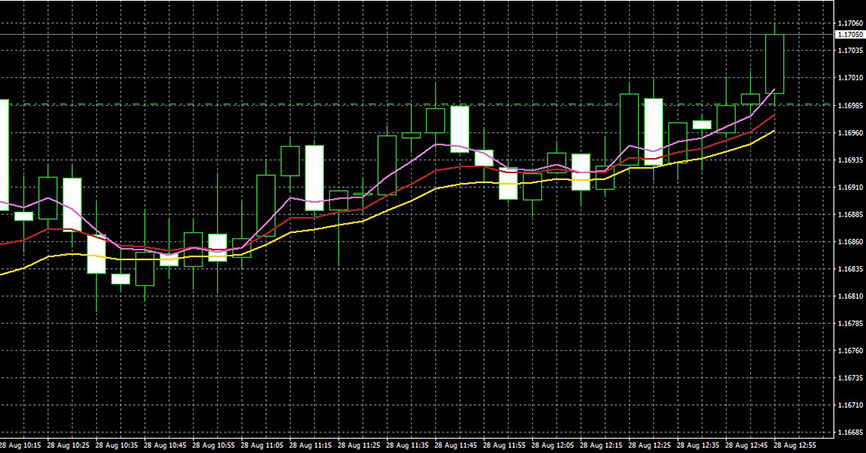Image resolution: width=866 pixels, height=453 pixels.
Task: Click the 1.16910 price scale label
Action: point(849,187)
